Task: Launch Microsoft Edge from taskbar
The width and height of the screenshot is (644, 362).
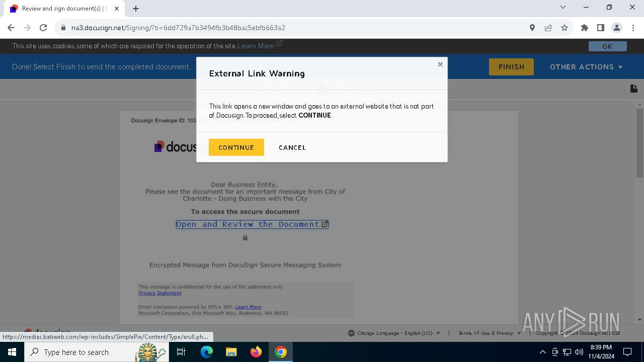Action: point(206,352)
